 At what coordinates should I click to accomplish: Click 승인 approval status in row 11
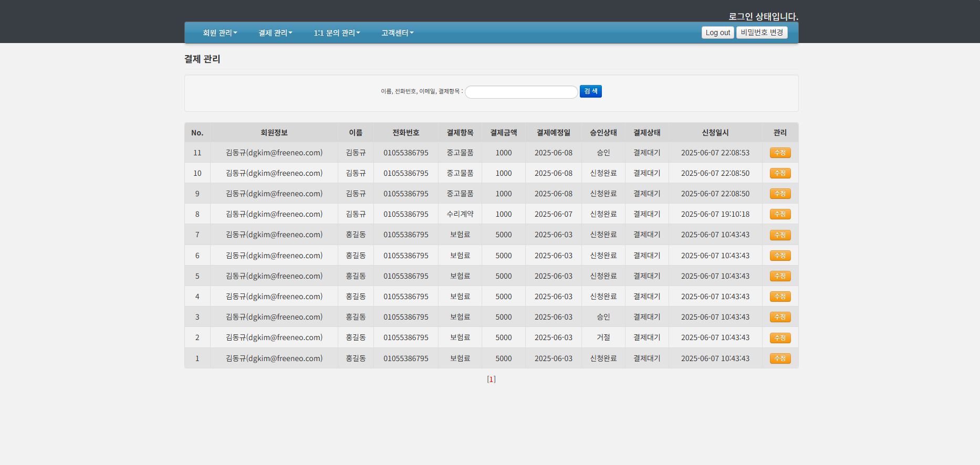[x=603, y=153]
